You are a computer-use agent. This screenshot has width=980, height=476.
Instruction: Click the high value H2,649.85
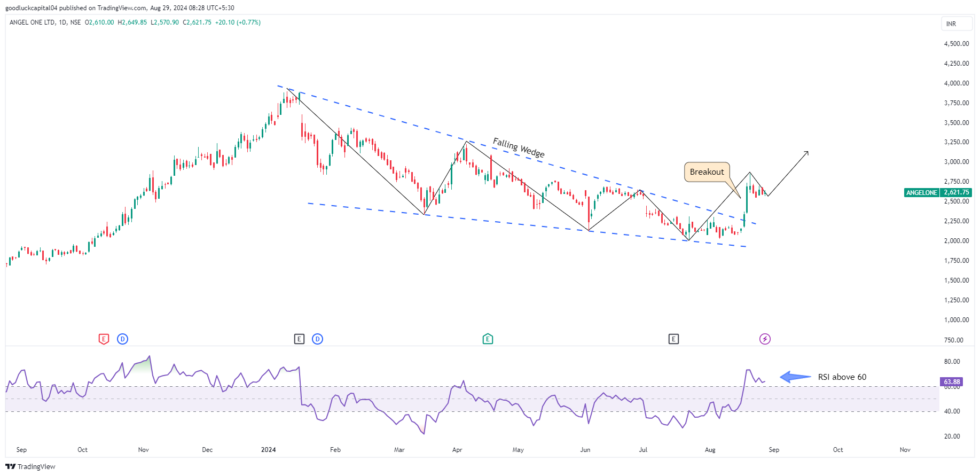tap(132, 22)
